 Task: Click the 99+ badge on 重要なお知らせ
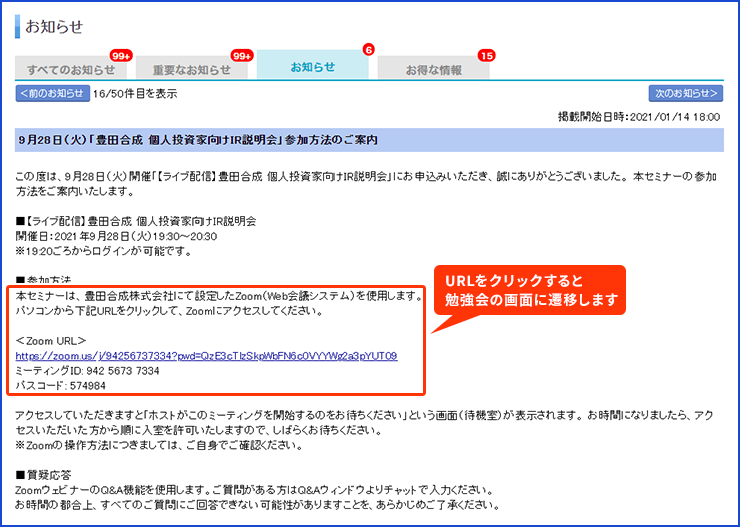tap(242, 56)
